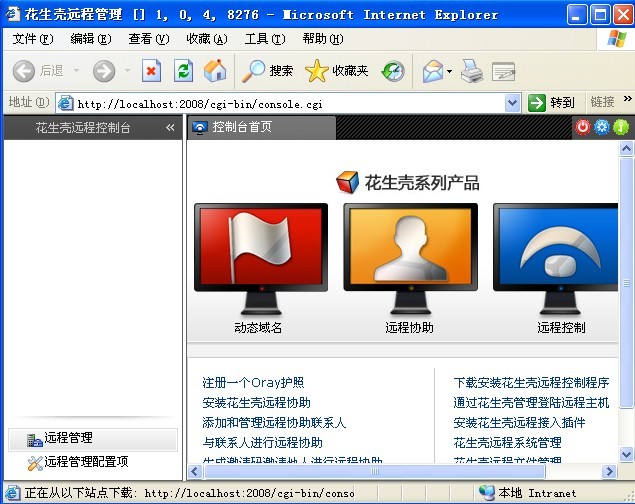Click the 动态域名 red flag monitor
Image resolution: width=635 pixels, height=504 pixels.
(261, 259)
